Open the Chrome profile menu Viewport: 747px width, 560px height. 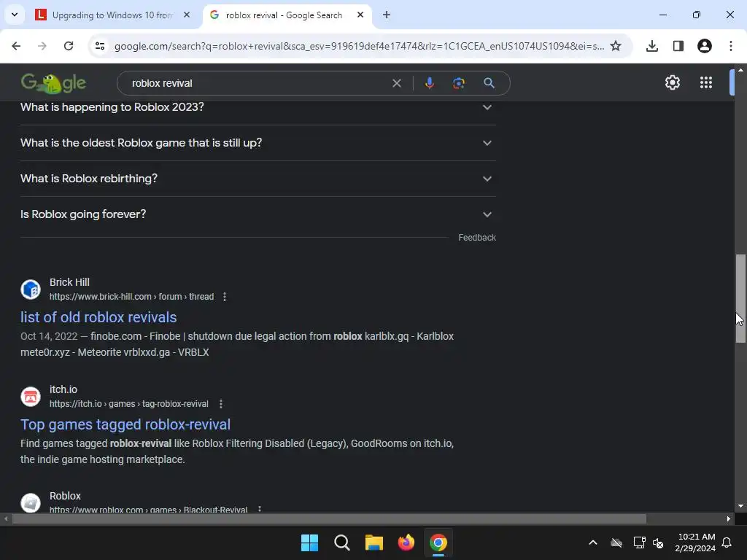[705, 46]
